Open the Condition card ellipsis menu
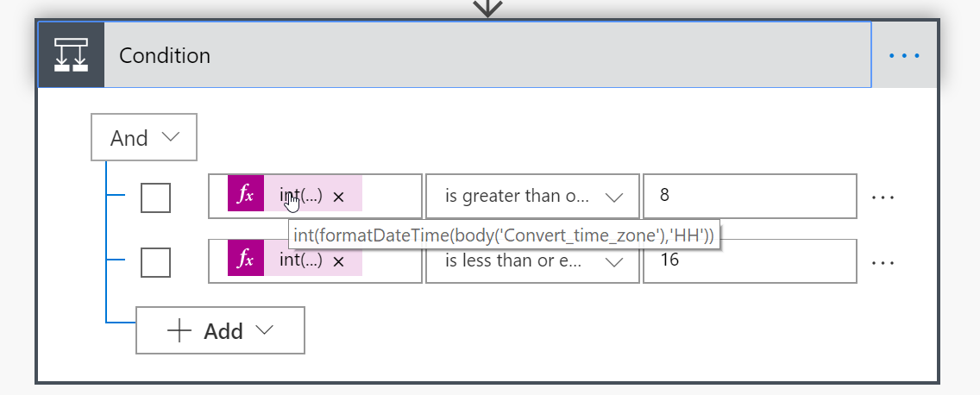The image size is (980, 395). pos(904,55)
